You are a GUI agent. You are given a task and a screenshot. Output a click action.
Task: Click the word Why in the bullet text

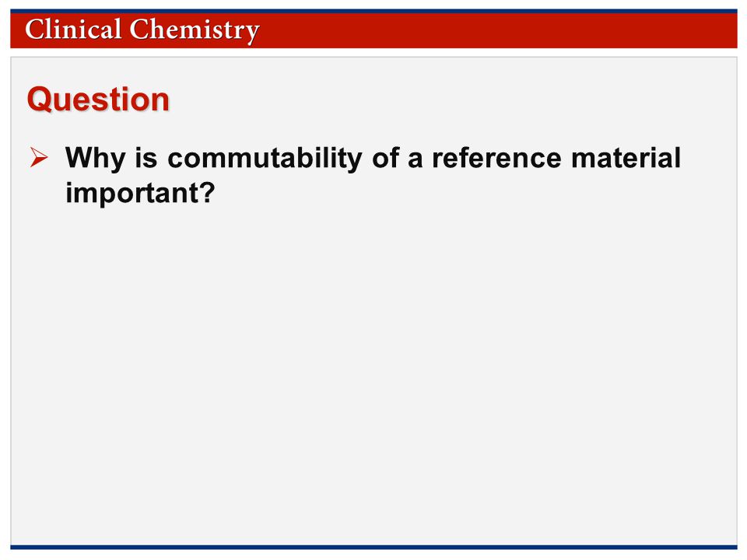(96, 158)
